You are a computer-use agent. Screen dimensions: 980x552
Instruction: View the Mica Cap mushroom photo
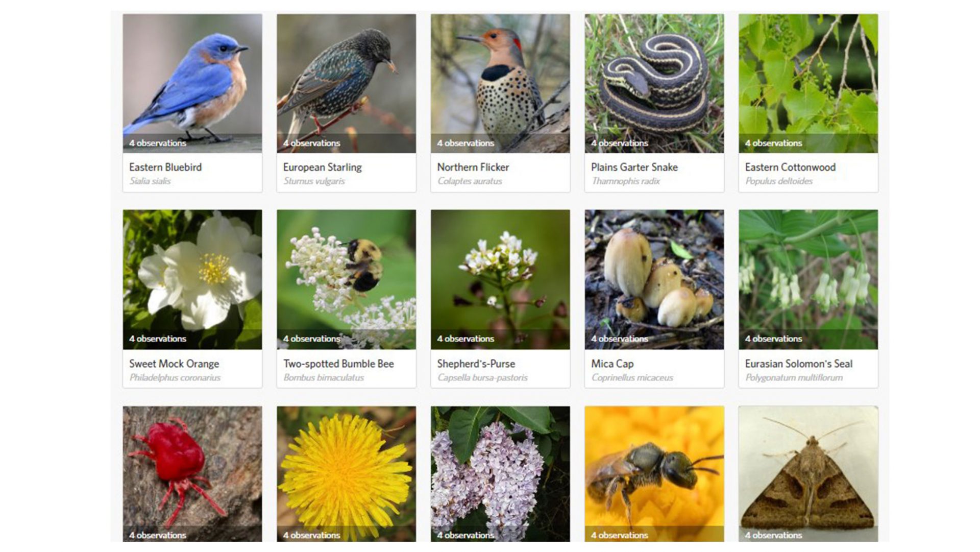click(x=654, y=280)
